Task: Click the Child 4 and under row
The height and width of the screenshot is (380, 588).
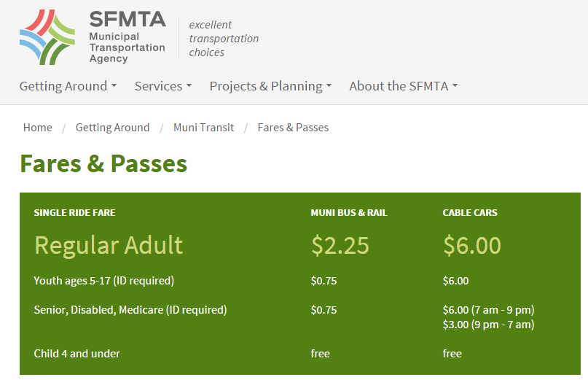Action: point(77,354)
